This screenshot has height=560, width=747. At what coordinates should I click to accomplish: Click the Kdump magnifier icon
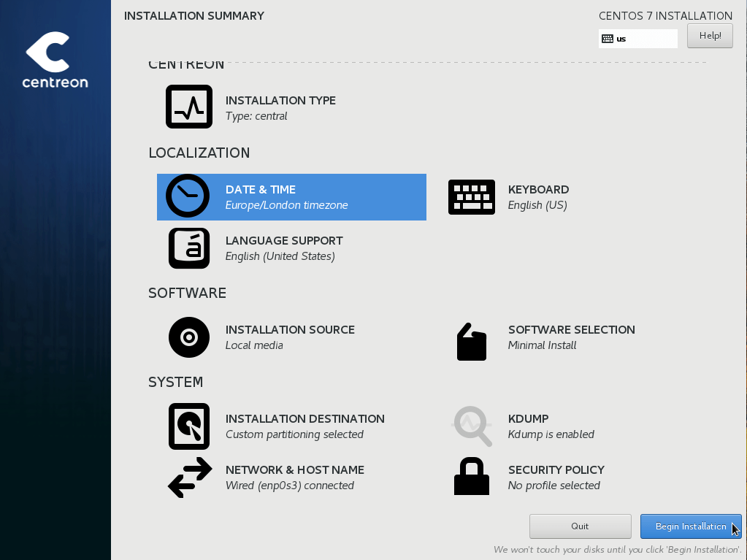(x=471, y=426)
